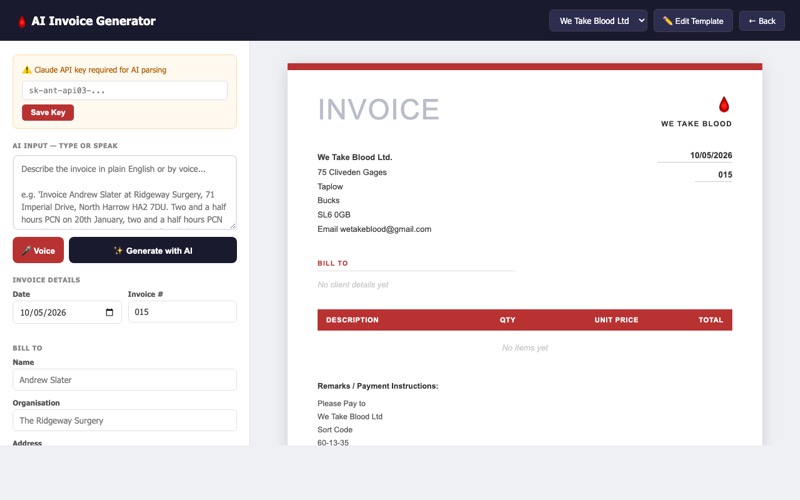Click the warning icon in API key notice
800x500 pixels.
tap(27, 70)
